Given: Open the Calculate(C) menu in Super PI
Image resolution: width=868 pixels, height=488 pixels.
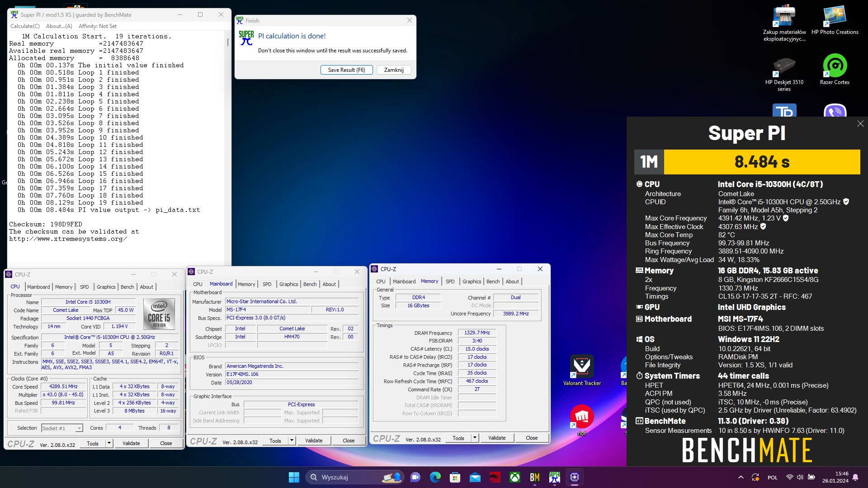Looking at the screenshot, I should click(x=25, y=26).
